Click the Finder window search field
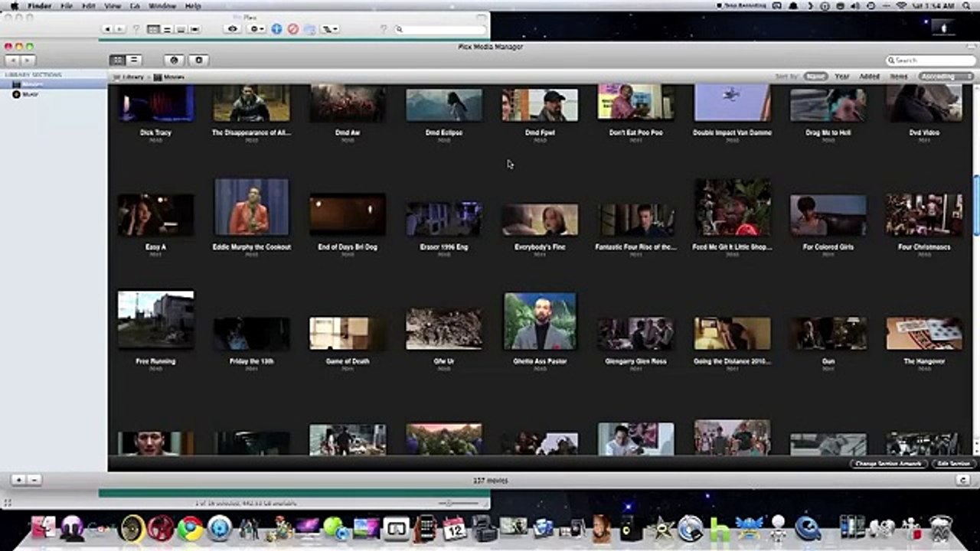The width and height of the screenshot is (980, 551). click(440, 29)
